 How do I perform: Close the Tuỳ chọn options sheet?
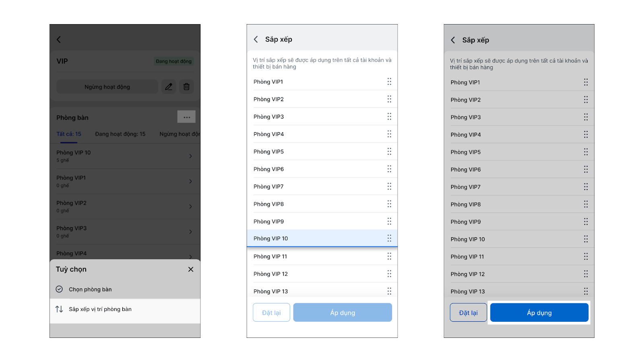(x=191, y=269)
